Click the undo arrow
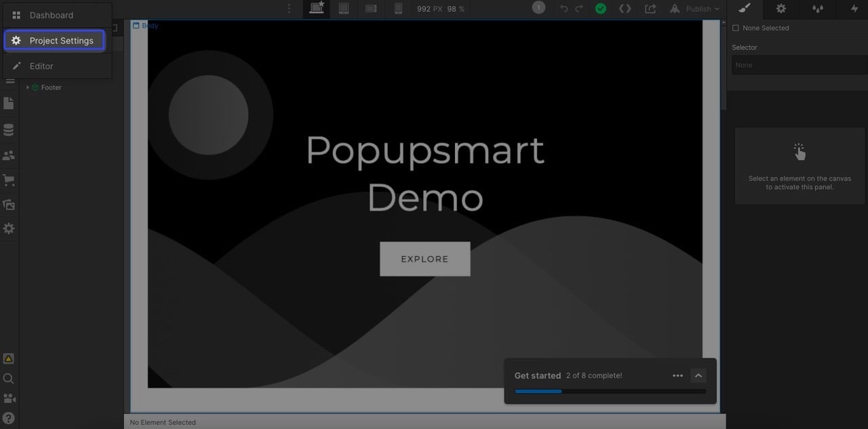The width and height of the screenshot is (868, 429). (564, 9)
